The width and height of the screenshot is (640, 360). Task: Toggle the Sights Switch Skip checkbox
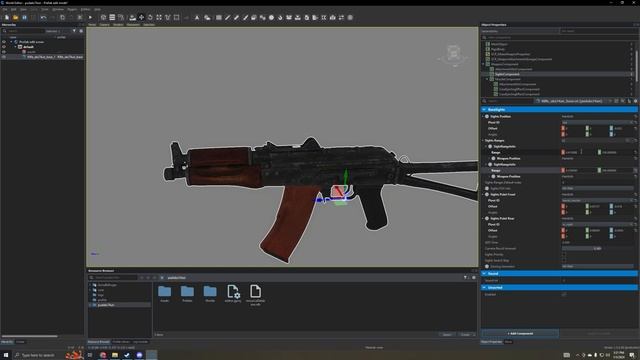point(564,260)
